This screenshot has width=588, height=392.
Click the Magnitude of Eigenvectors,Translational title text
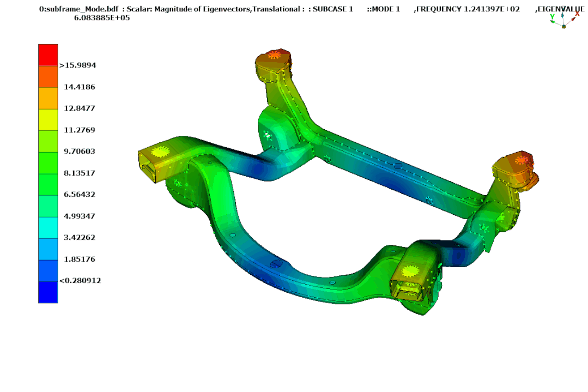pos(228,9)
